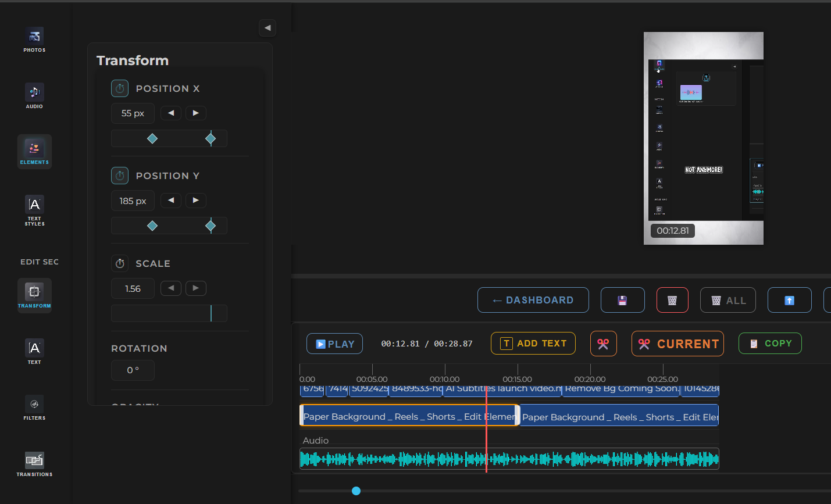Open the Photos sidebar panel

pyautogui.click(x=34, y=40)
